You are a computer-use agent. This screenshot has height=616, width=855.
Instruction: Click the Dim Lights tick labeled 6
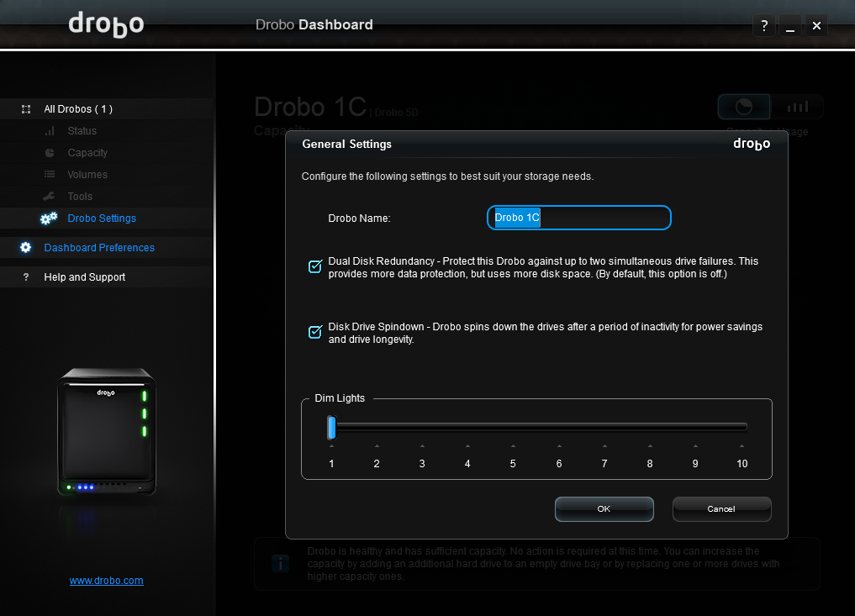point(559,463)
